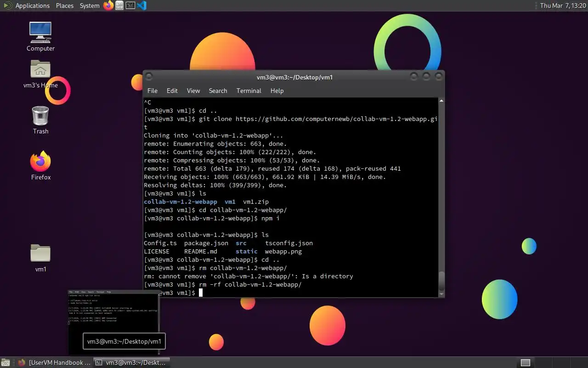Click the terminal cursor at last prompt
Screen dimensions: 588x368
point(201,293)
